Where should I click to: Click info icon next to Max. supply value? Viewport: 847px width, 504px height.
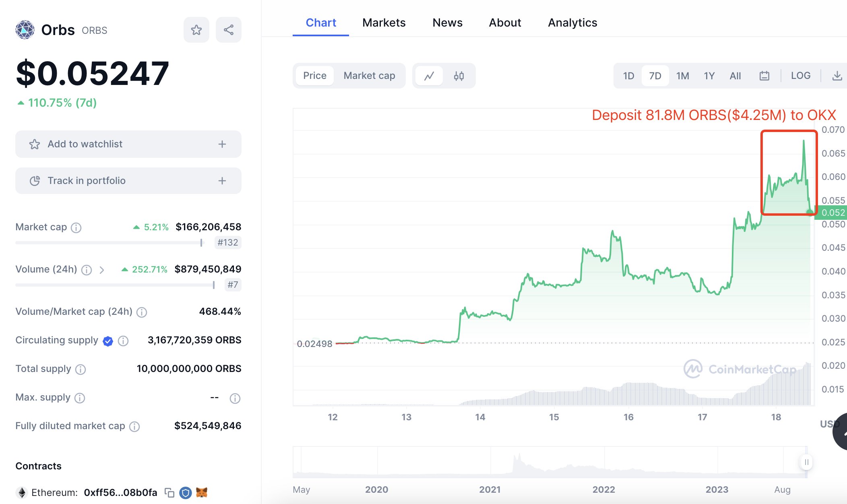point(235,398)
